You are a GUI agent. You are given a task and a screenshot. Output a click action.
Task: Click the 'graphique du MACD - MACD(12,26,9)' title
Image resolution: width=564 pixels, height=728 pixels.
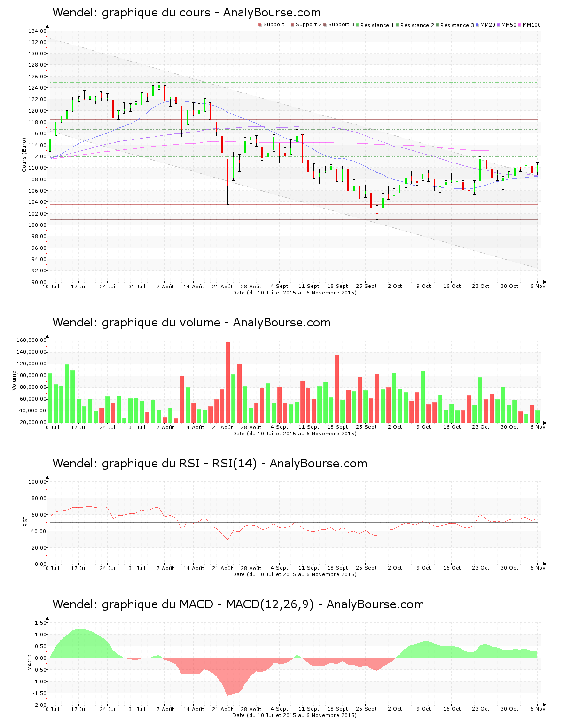[x=238, y=604]
